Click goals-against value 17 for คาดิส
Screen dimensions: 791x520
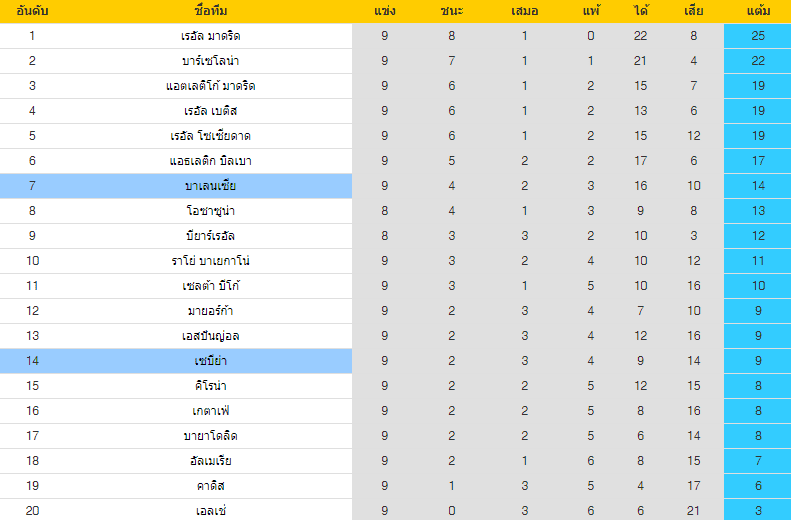[x=694, y=486]
